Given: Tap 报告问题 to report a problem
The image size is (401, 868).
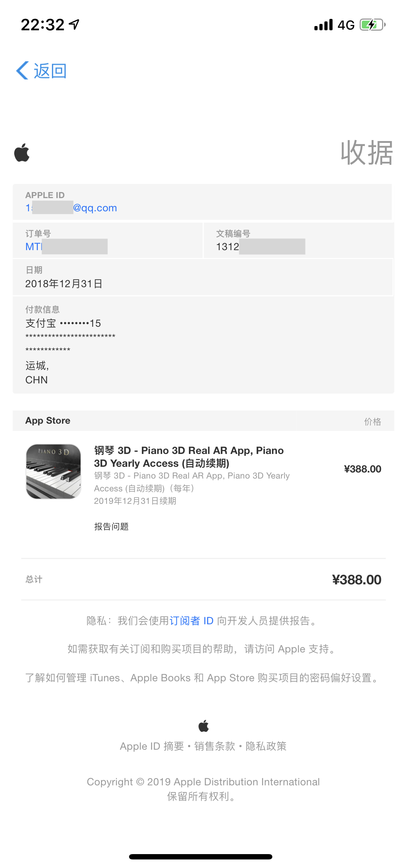Looking at the screenshot, I should point(111,527).
